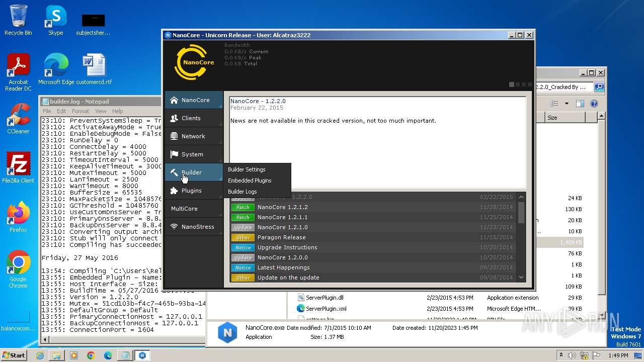The image size is (644, 362).
Task: Click the wifi icon beside NanoStress
Action: pyautogui.click(x=174, y=227)
